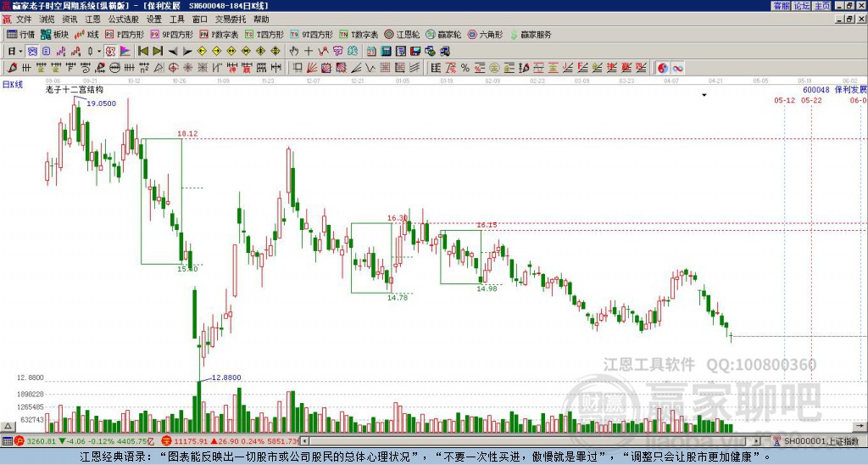The width and height of the screenshot is (868, 465).
Task: Click the 12.8800 low price label
Action: tap(225, 378)
